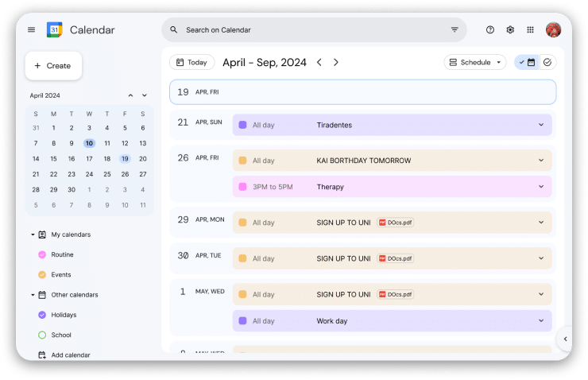Expand SIGN UP TO UNI on 29 April
588x380 pixels.
(541, 222)
